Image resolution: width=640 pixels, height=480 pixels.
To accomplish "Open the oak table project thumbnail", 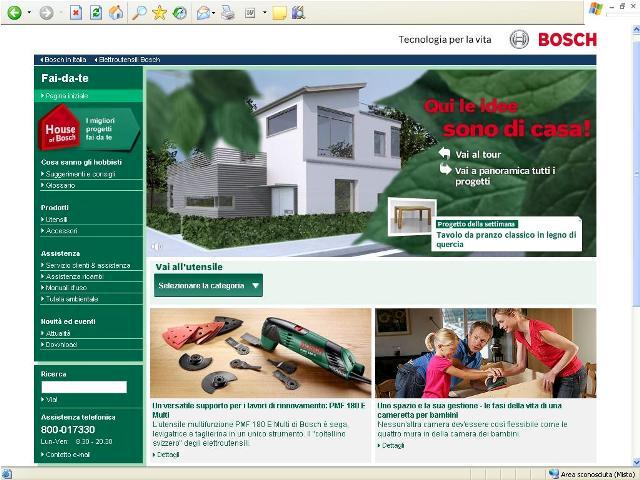I will 412,217.
